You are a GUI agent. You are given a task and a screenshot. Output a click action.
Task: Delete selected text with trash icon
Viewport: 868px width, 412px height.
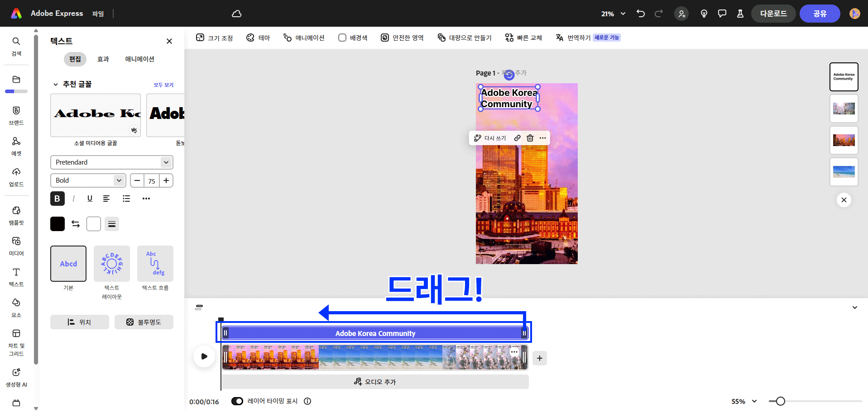click(x=530, y=138)
